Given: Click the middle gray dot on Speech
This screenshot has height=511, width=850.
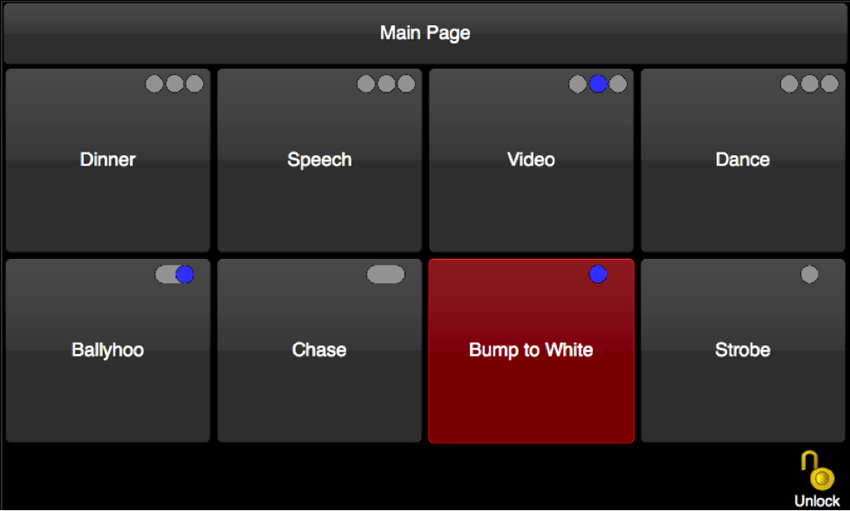Looking at the screenshot, I should [x=387, y=84].
